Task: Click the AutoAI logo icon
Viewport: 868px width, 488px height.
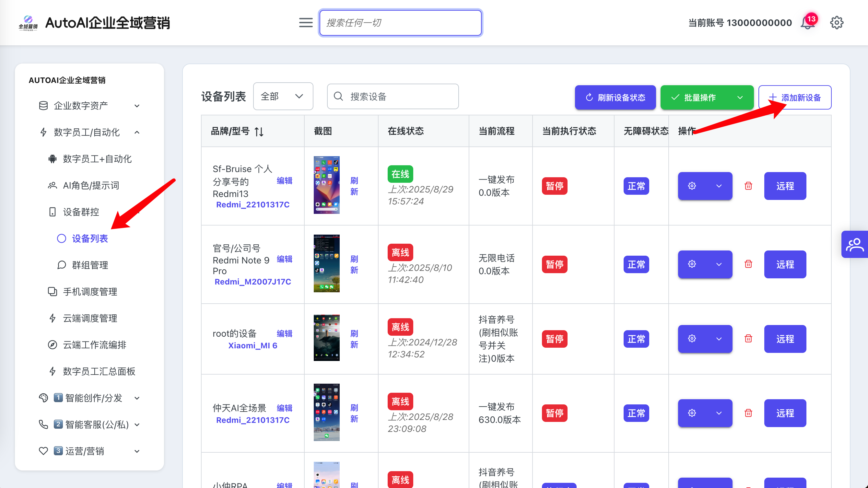Action: [28, 23]
